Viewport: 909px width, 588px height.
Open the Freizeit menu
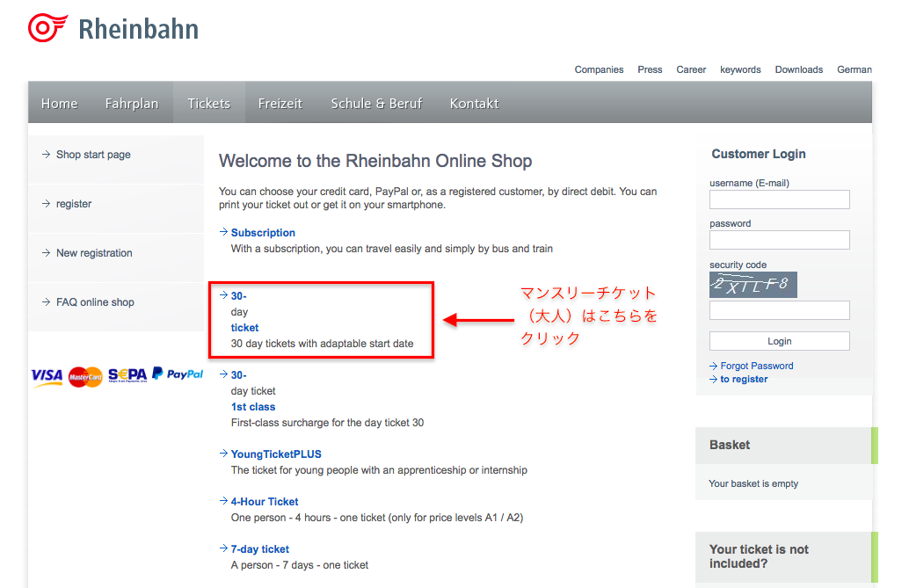pyautogui.click(x=280, y=103)
